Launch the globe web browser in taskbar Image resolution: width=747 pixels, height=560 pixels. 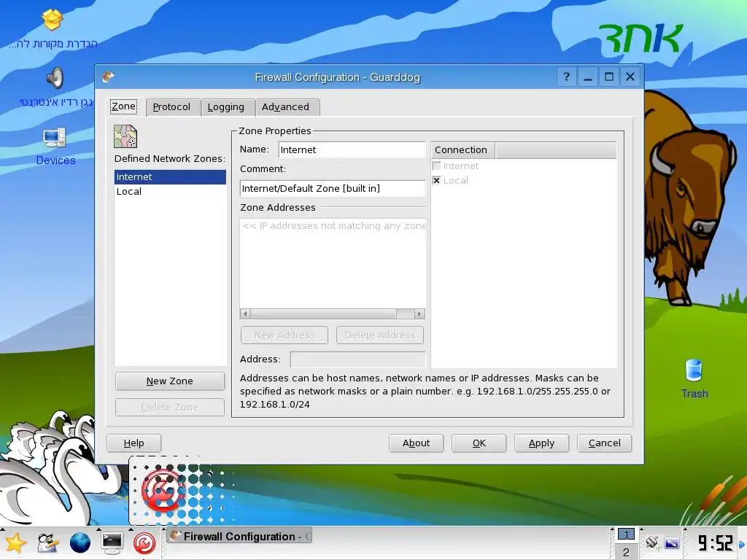tap(80, 542)
